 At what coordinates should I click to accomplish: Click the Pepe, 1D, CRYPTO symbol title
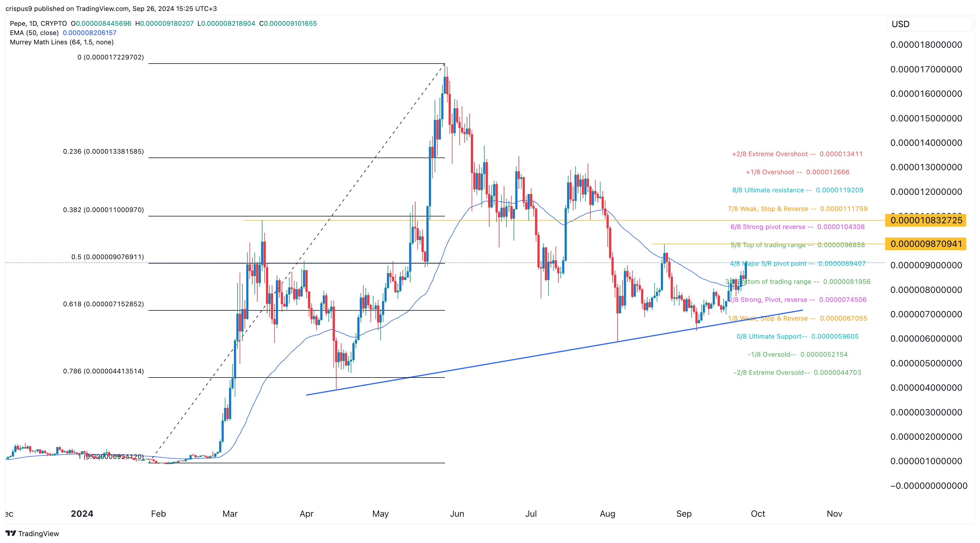tap(38, 24)
